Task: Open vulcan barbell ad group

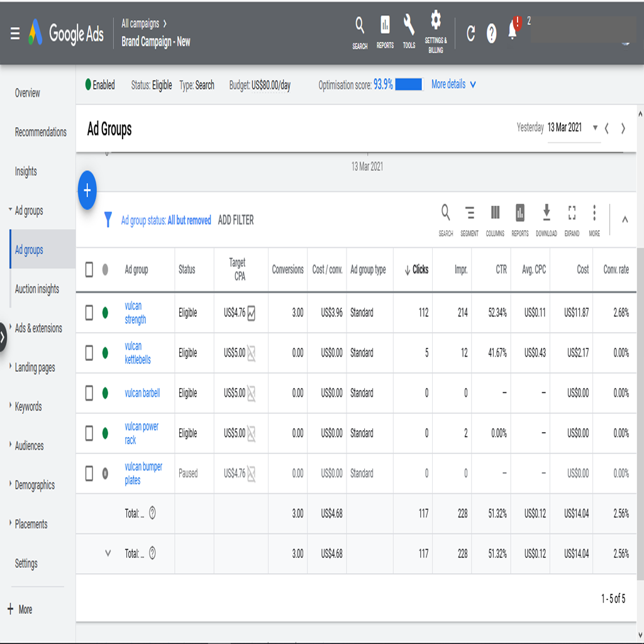Action: (x=142, y=393)
